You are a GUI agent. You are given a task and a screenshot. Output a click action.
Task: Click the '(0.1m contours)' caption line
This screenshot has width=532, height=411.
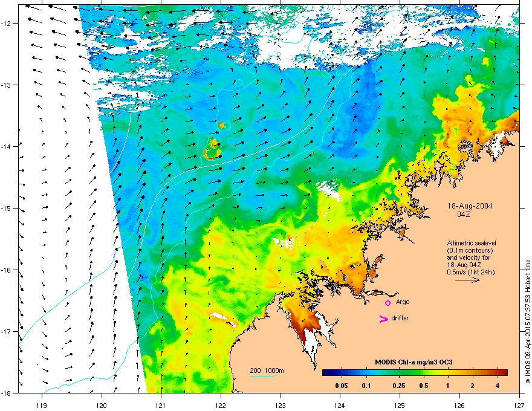click(470, 250)
